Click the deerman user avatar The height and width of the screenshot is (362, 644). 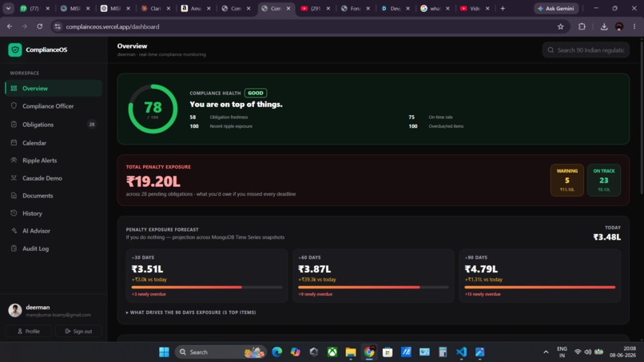click(15, 310)
